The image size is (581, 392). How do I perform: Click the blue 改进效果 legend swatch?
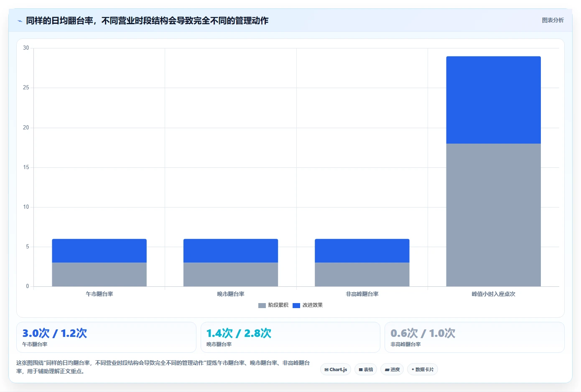[x=296, y=306]
